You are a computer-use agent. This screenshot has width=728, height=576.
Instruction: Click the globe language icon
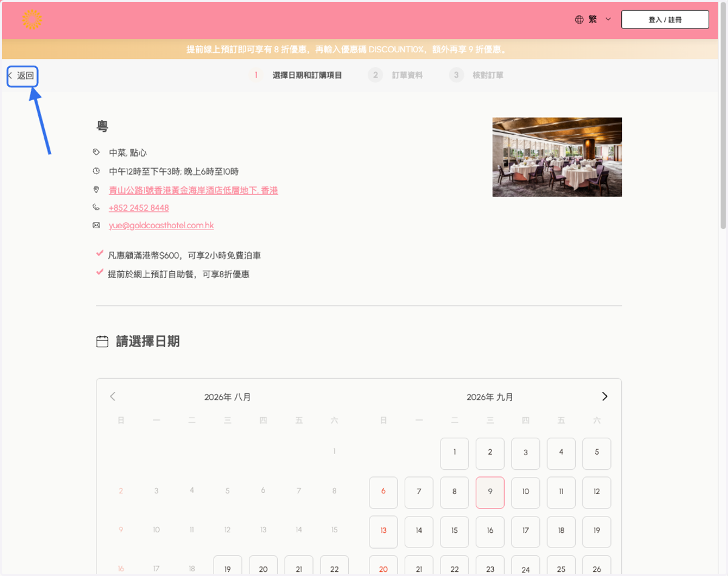(579, 19)
